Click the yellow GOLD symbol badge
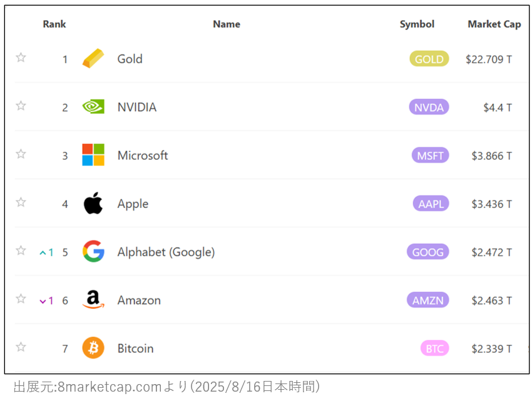The height and width of the screenshot is (396, 532). [429, 59]
